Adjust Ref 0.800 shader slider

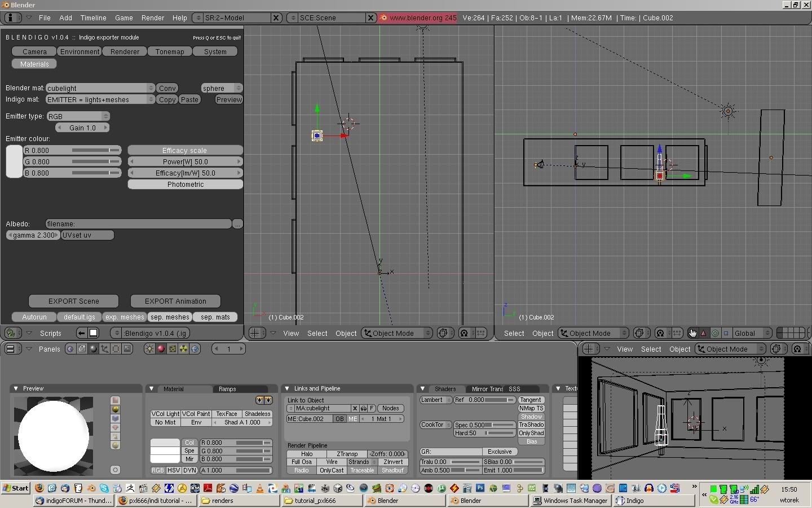pyautogui.click(x=484, y=400)
